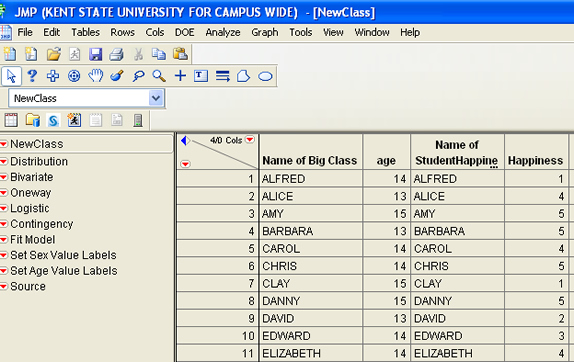Click the Print icon

[116, 54]
